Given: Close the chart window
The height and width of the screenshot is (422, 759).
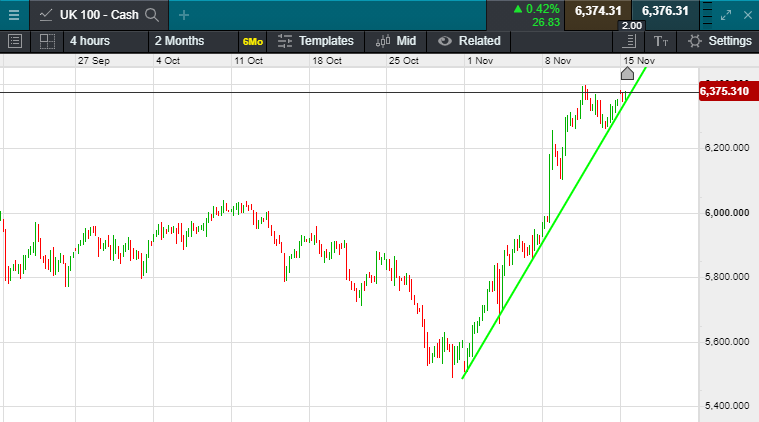Looking at the screenshot, I should coord(748,15).
